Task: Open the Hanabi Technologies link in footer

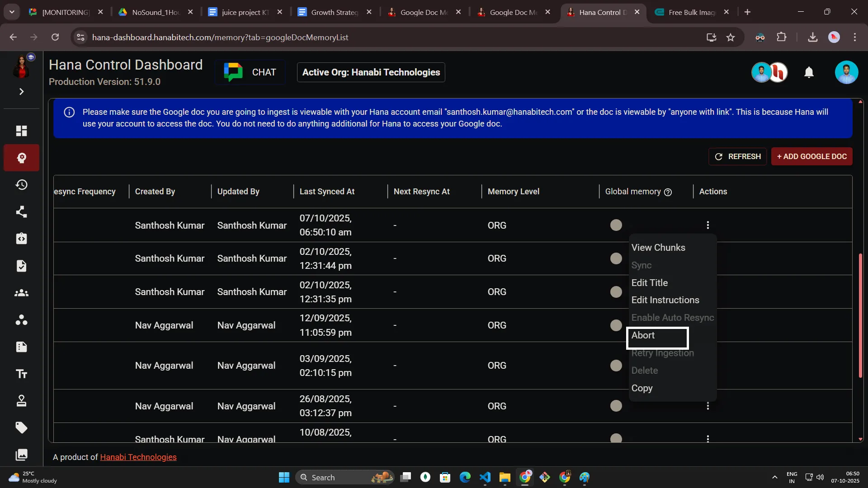Action: [x=138, y=457]
